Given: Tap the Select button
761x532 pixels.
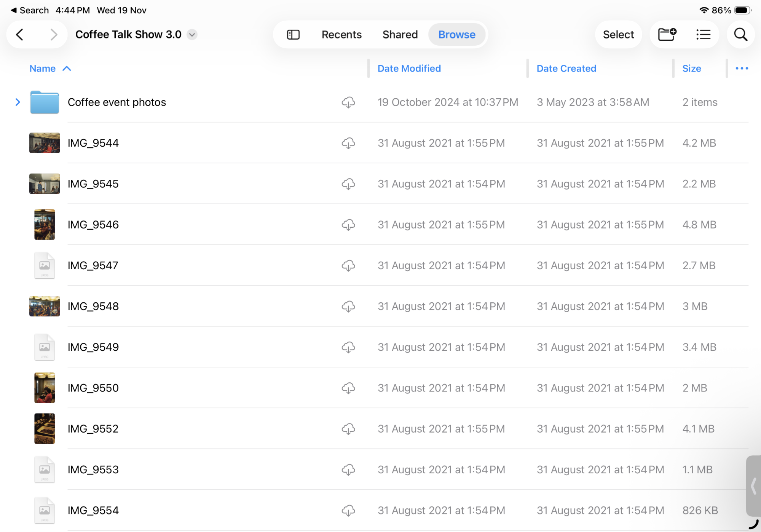Looking at the screenshot, I should pyautogui.click(x=618, y=35).
